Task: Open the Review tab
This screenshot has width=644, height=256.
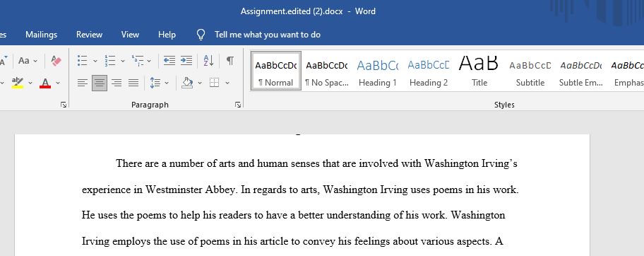Action: coord(89,35)
